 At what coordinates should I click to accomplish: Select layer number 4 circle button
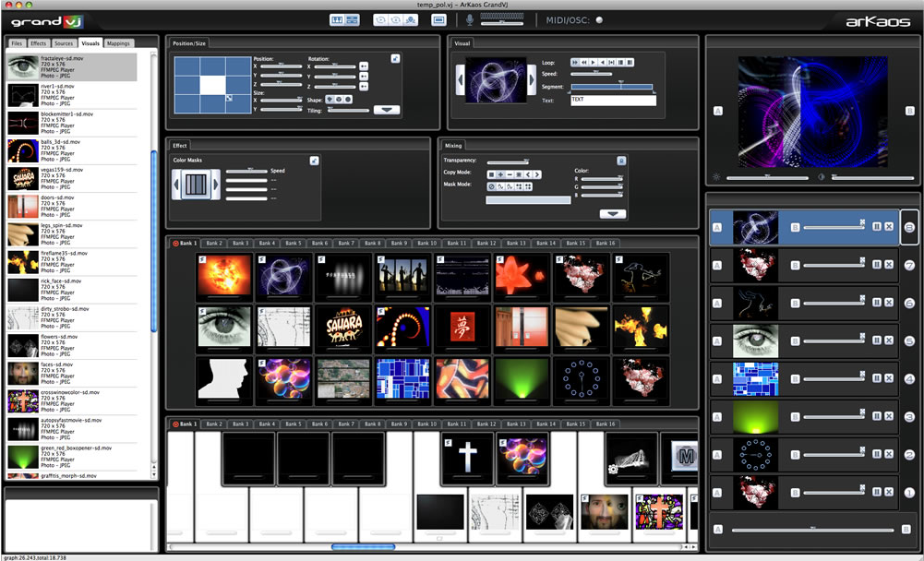(908, 379)
